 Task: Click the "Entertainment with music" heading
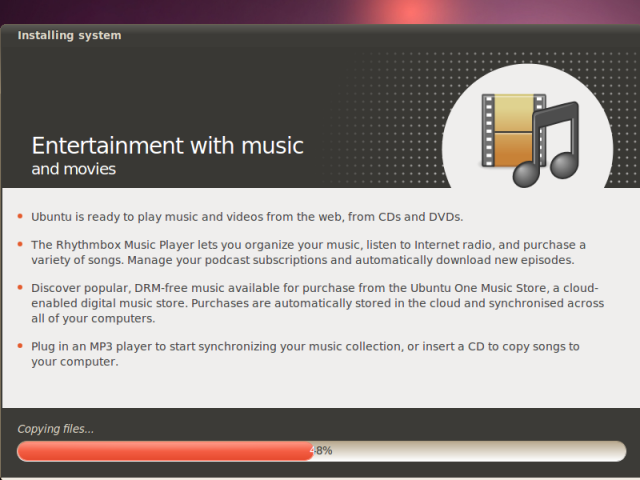(167, 146)
